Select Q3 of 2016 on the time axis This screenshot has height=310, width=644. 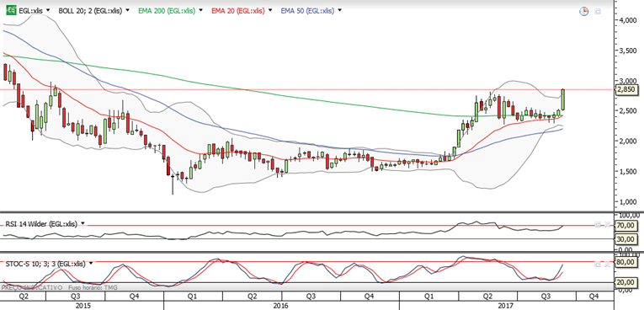pyautogui.click(x=311, y=296)
